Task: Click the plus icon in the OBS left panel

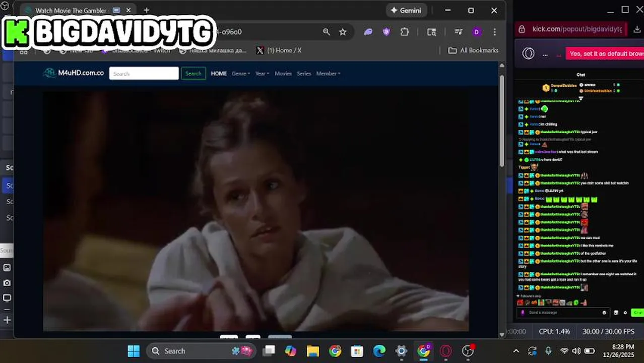Action: coord(7,320)
